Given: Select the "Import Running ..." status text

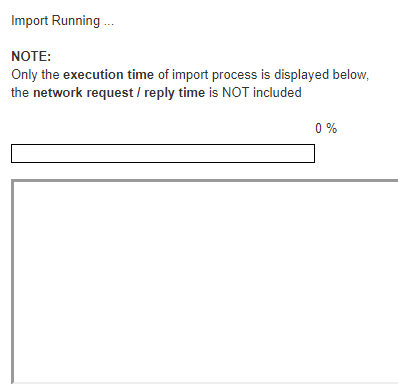Looking at the screenshot, I should [62, 21].
